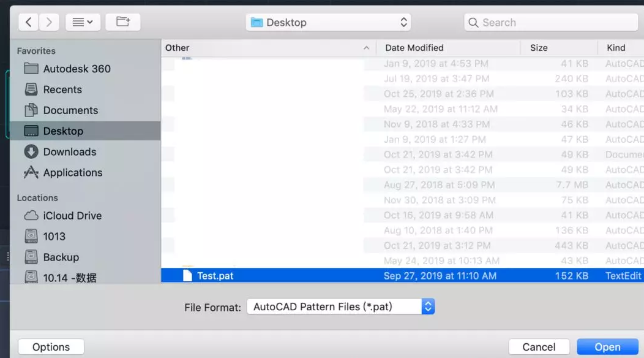The height and width of the screenshot is (358, 644).
Task: Open Downloads in the sidebar
Action: tap(85, 152)
